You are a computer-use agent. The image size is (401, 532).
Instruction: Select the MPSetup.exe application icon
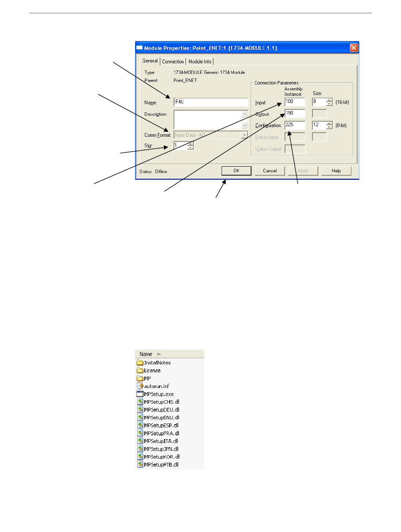[x=140, y=394]
